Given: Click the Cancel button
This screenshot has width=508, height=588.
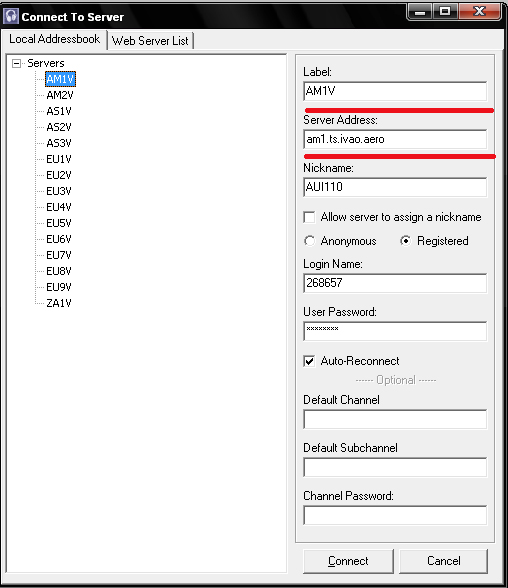Looking at the screenshot, I should [x=444, y=561].
